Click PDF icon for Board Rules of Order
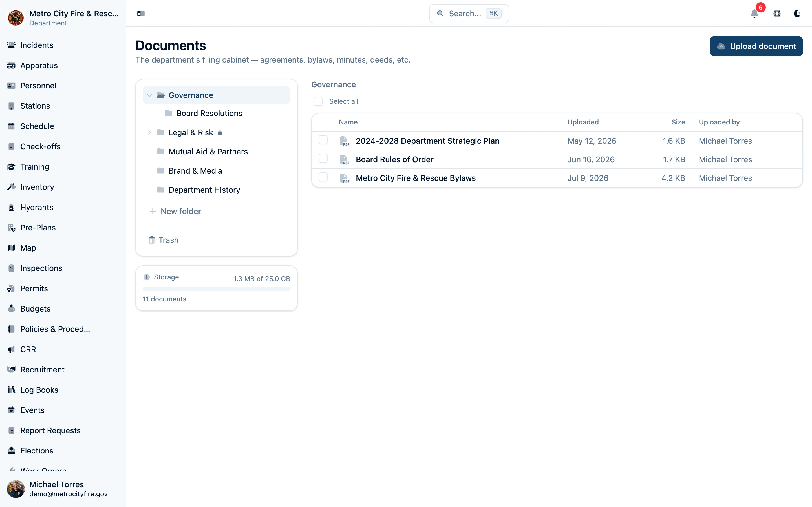The image size is (812, 507). point(344,160)
